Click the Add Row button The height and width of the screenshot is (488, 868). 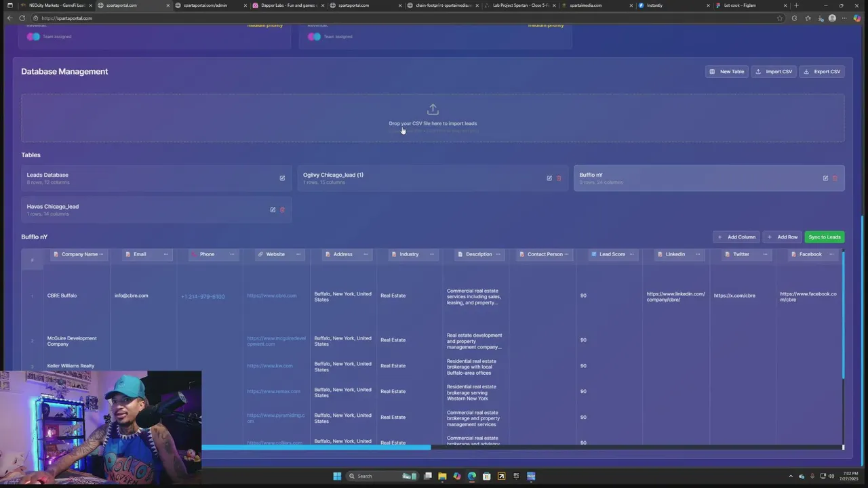pos(783,237)
